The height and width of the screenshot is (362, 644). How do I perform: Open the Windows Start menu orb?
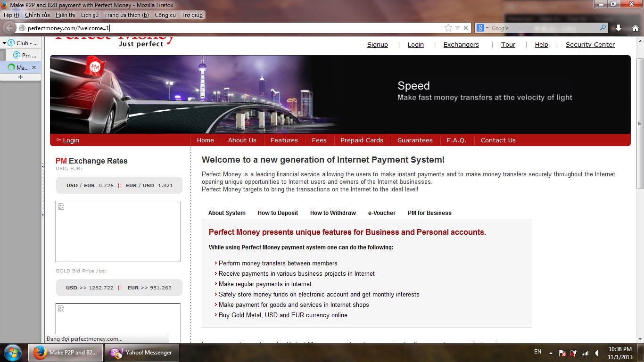[x=12, y=352]
